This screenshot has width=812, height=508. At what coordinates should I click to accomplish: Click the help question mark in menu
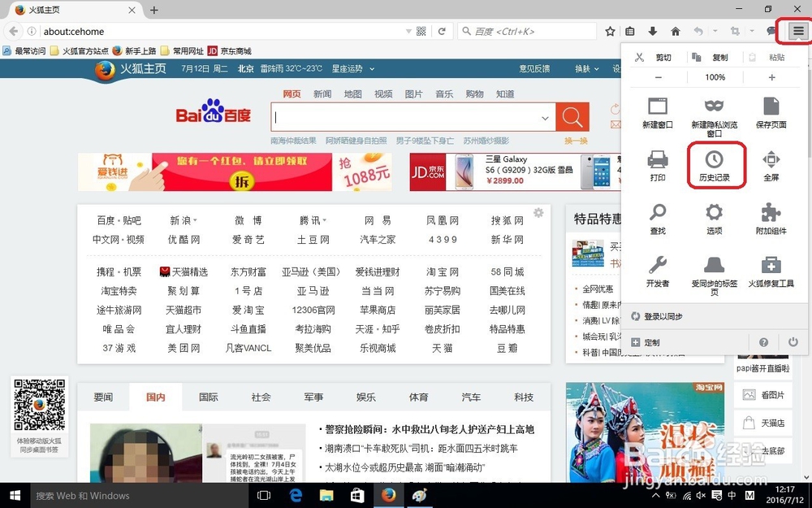point(763,342)
